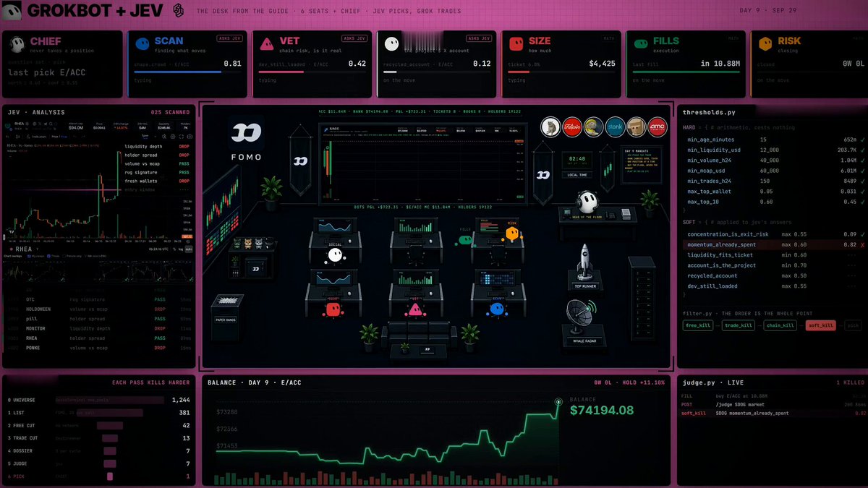Click the Paper Hands shredder
This screenshot has width=868, height=488.
[227, 307]
